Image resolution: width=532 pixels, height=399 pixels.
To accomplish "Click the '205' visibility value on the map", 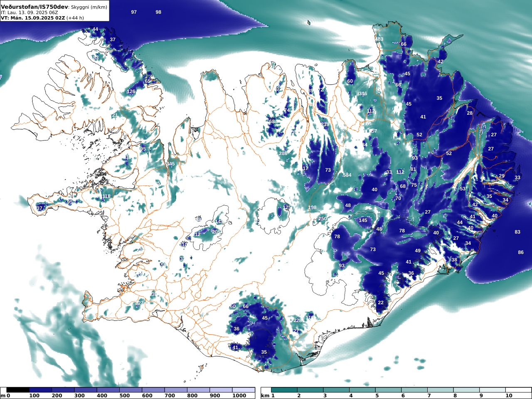I will (x=216, y=232).
